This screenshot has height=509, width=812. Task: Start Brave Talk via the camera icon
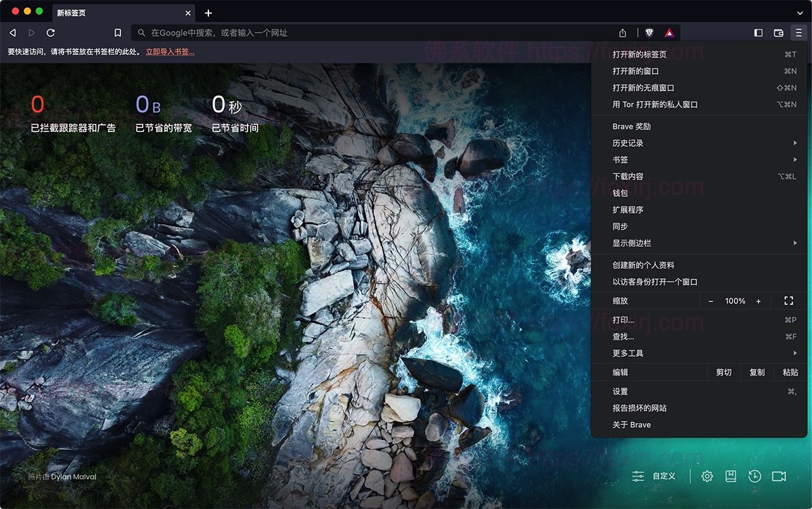pyautogui.click(x=777, y=477)
